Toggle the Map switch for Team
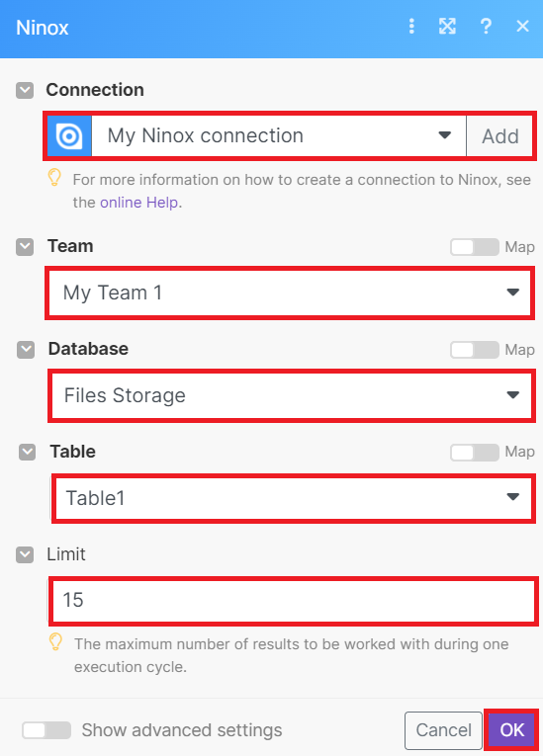Image resolution: width=543 pixels, height=756 pixels. (x=475, y=247)
